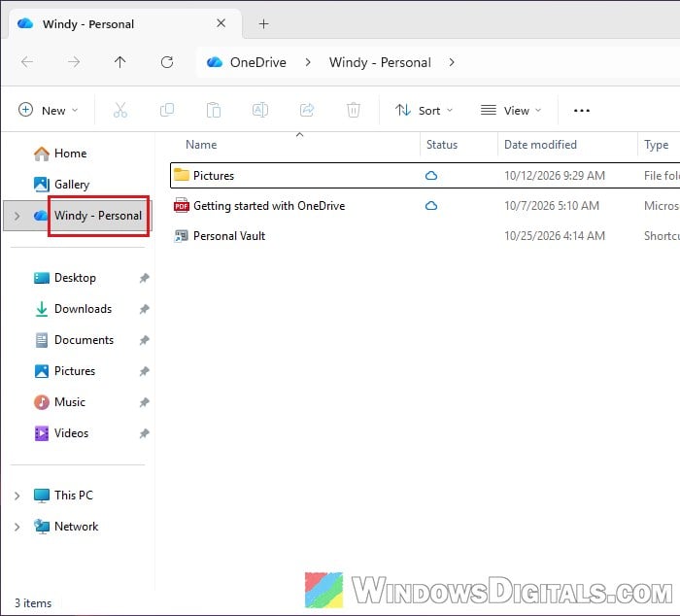The width and height of the screenshot is (680, 616).
Task: Open Downloads from quick access
Action: point(83,309)
